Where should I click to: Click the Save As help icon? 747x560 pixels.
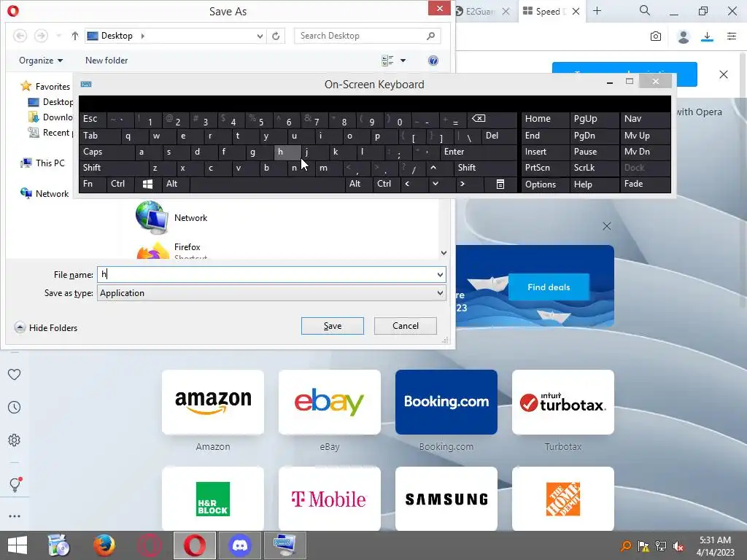(x=433, y=61)
